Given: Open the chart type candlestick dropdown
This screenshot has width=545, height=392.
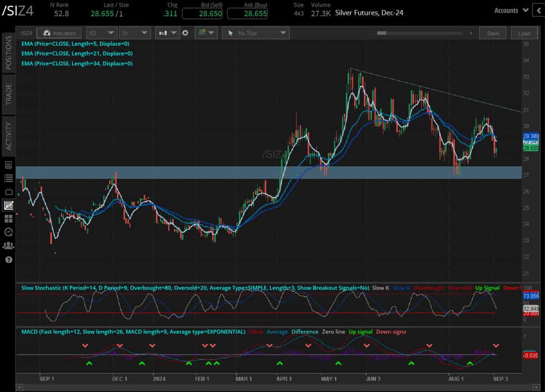Looking at the screenshot, I should coord(167,33).
